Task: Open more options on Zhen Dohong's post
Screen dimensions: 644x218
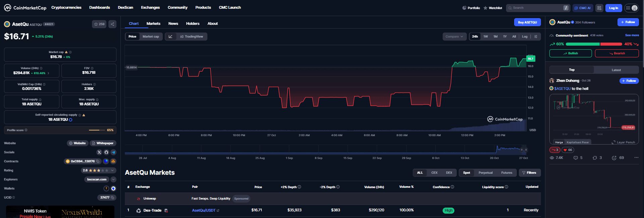Action: click(x=636, y=158)
